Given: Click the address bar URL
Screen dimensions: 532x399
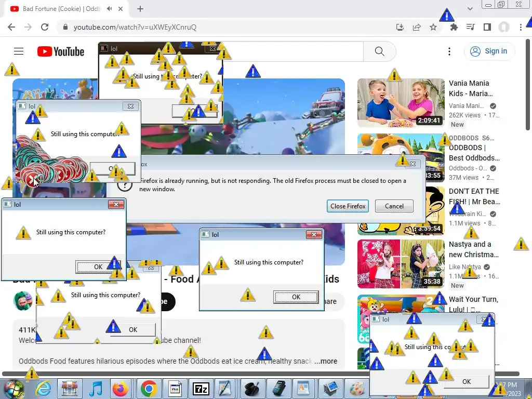Looking at the screenshot, I should click(x=135, y=27).
